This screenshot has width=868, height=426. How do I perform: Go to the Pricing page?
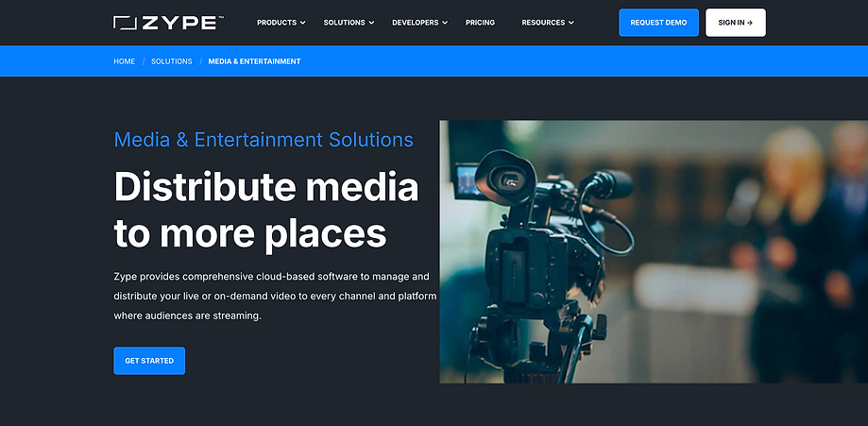(x=480, y=23)
